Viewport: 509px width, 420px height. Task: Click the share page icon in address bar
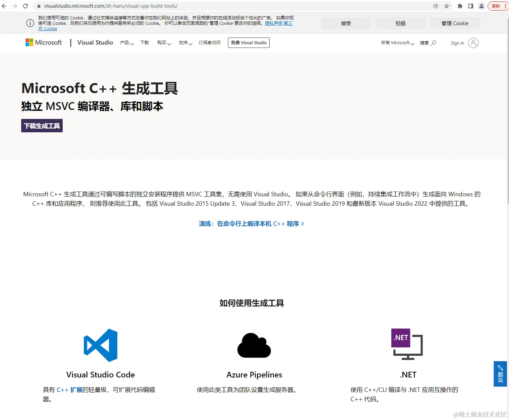click(x=436, y=6)
